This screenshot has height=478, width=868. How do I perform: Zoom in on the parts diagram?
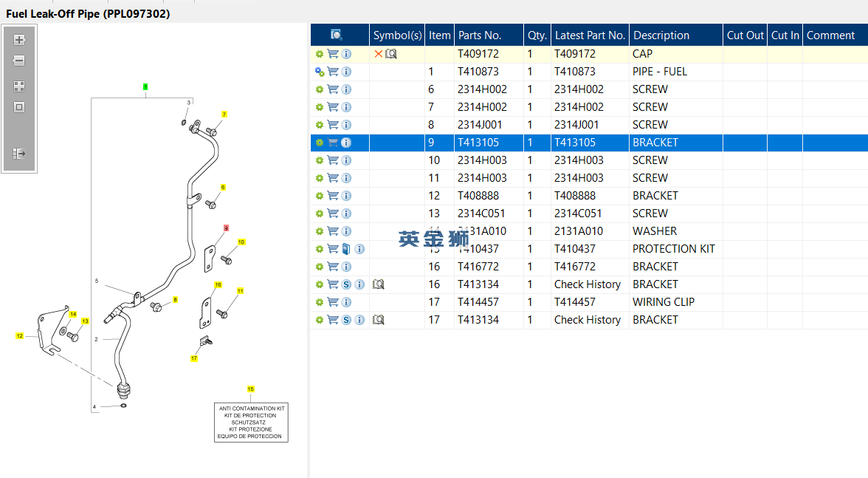click(19, 40)
